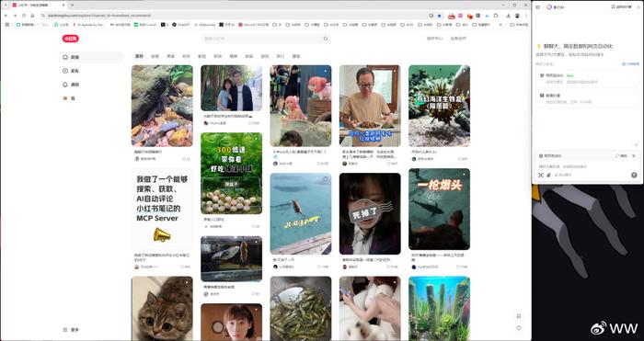Open the 死掉了 woman selfie post
The image size is (644, 341).
(x=370, y=214)
